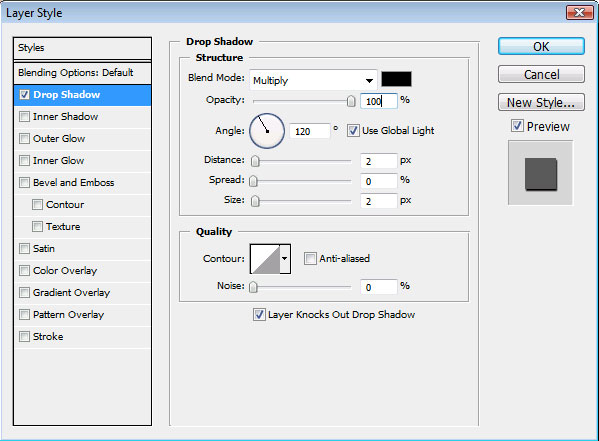Open the Blend Mode Multiply dropdown
The width and height of the screenshot is (599, 441).
pyautogui.click(x=313, y=80)
